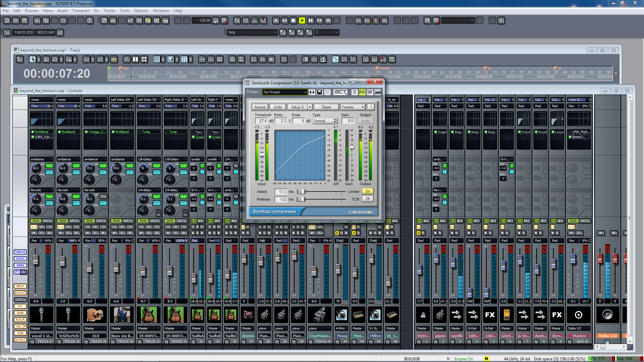This screenshot has width=644, height=362.
Task: Delete the compressor preset with X icon
Action: pos(328,92)
